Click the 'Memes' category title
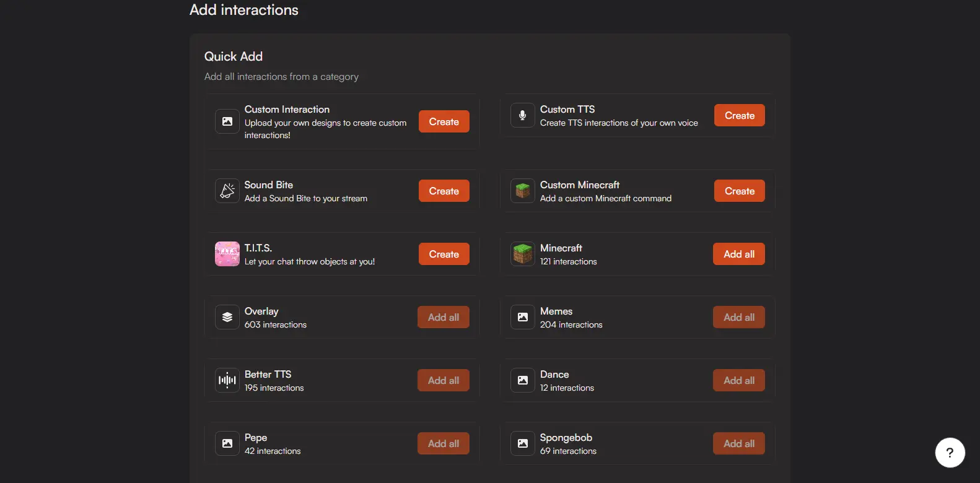 556,311
